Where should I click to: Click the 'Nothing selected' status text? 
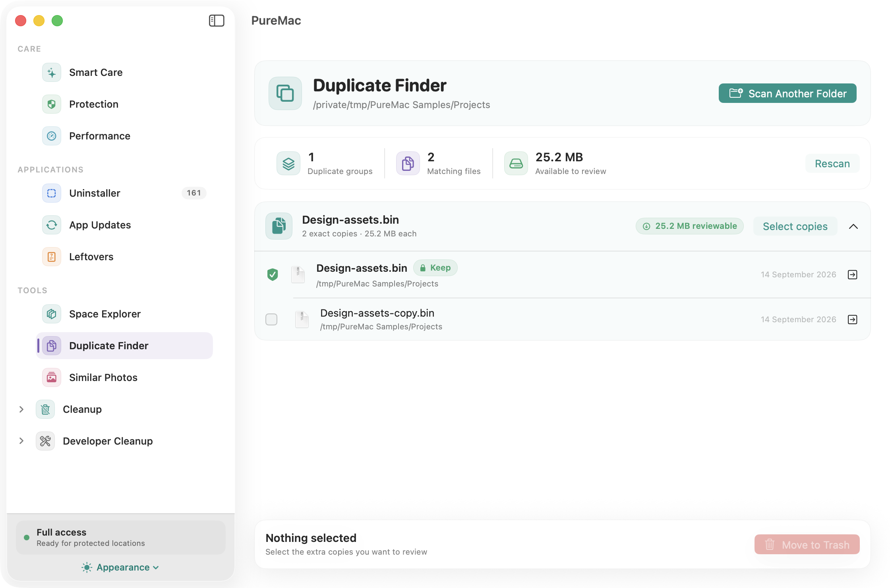point(311,538)
